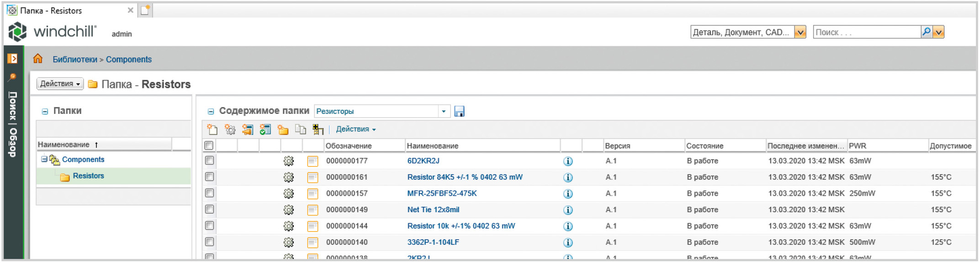
Task: Click the new document toolbar icon
Action: (x=212, y=129)
